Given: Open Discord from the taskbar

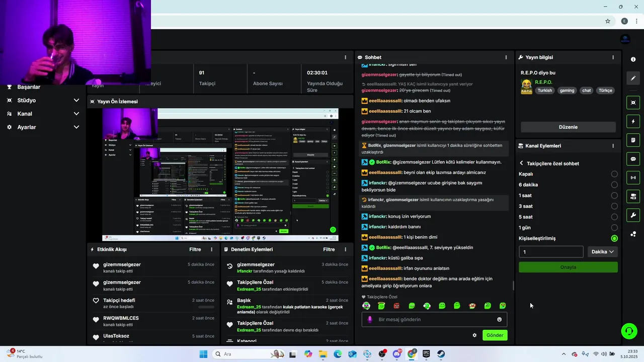Looking at the screenshot, I should coord(397,354).
